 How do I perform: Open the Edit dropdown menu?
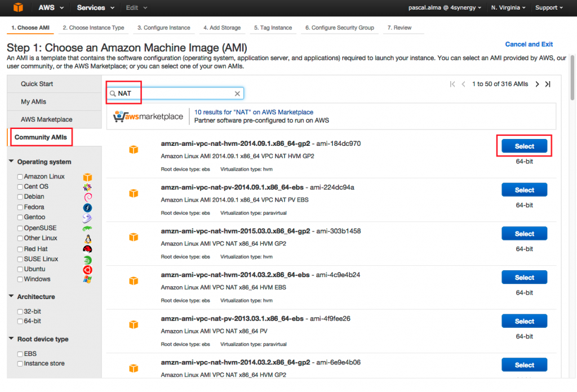(x=136, y=7)
